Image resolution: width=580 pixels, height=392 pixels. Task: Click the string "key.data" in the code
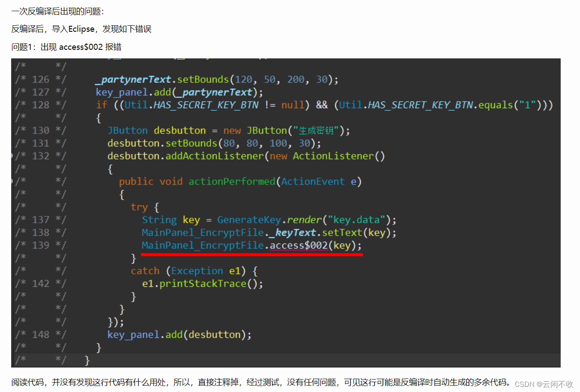(356, 220)
